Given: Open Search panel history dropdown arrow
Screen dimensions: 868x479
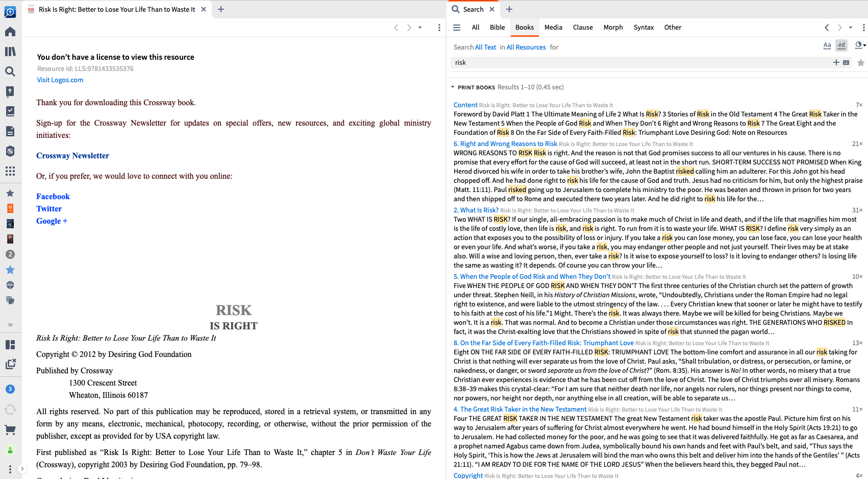Looking at the screenshot, I should point(851,28).
